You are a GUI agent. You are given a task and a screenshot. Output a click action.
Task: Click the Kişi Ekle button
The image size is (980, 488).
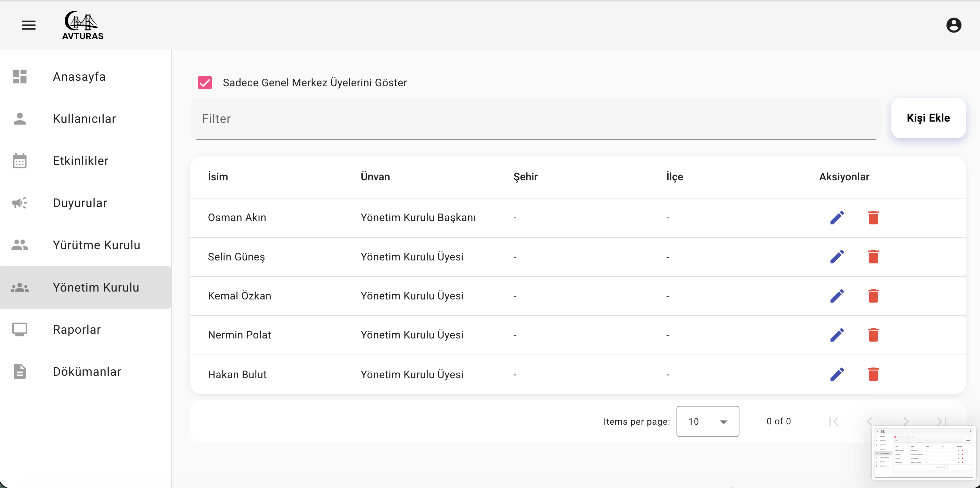(928, 118)
